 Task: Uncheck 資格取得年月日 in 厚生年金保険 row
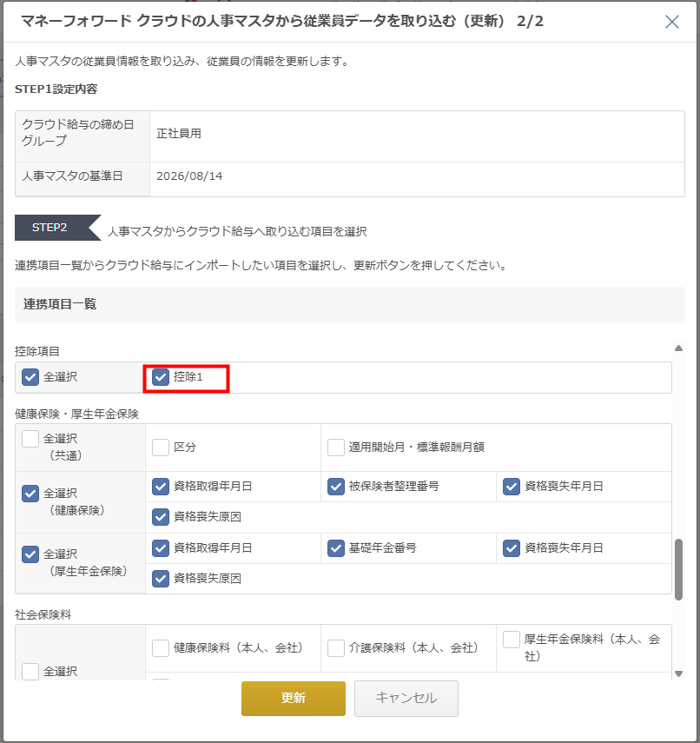[x=161, y=548]
